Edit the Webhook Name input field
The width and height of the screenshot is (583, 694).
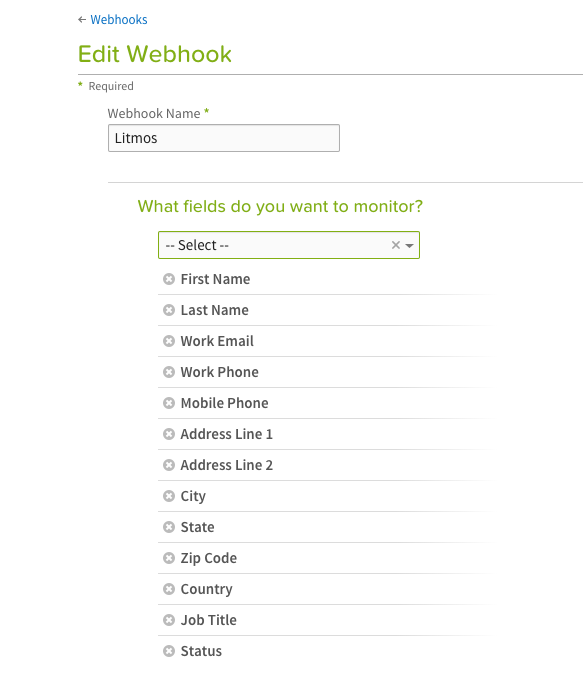[x=224, y=138]
